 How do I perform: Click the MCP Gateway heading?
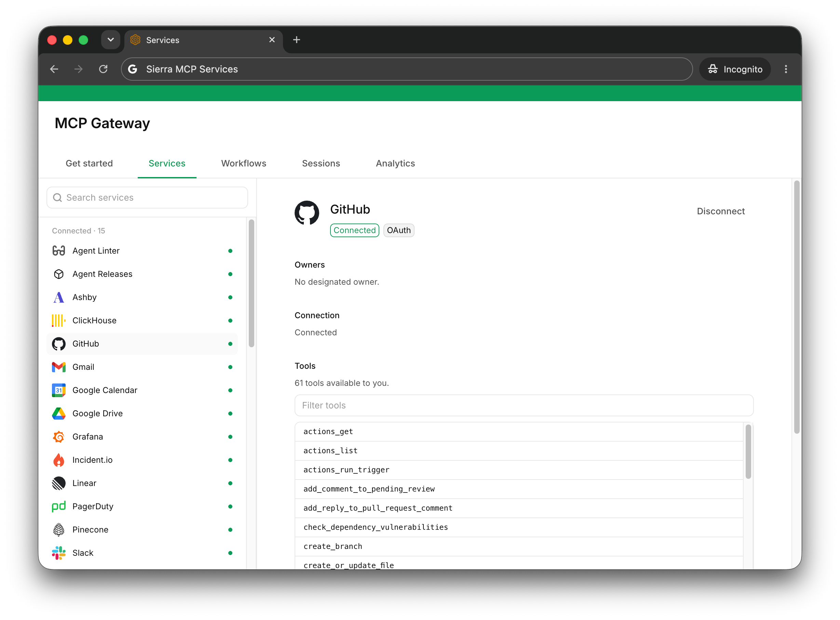tap(103, 123)
